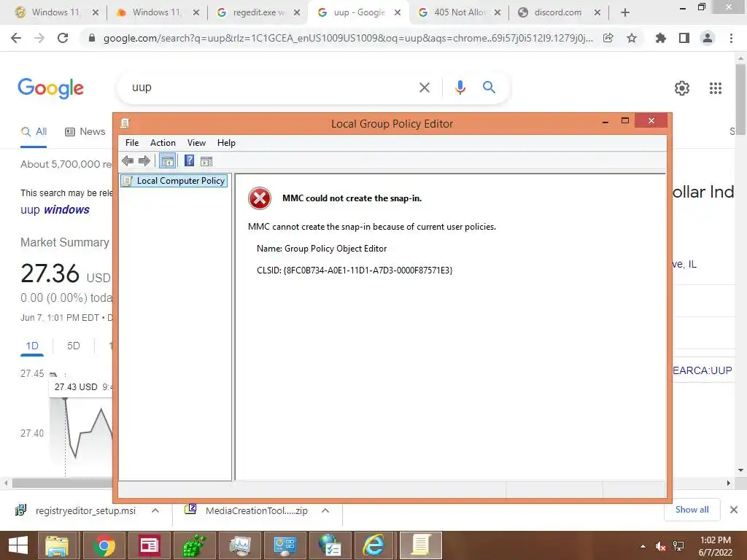This screenshot has width=747, height=560.
Task: Clear the Google search box with X
Action: (x=425, y=87)
